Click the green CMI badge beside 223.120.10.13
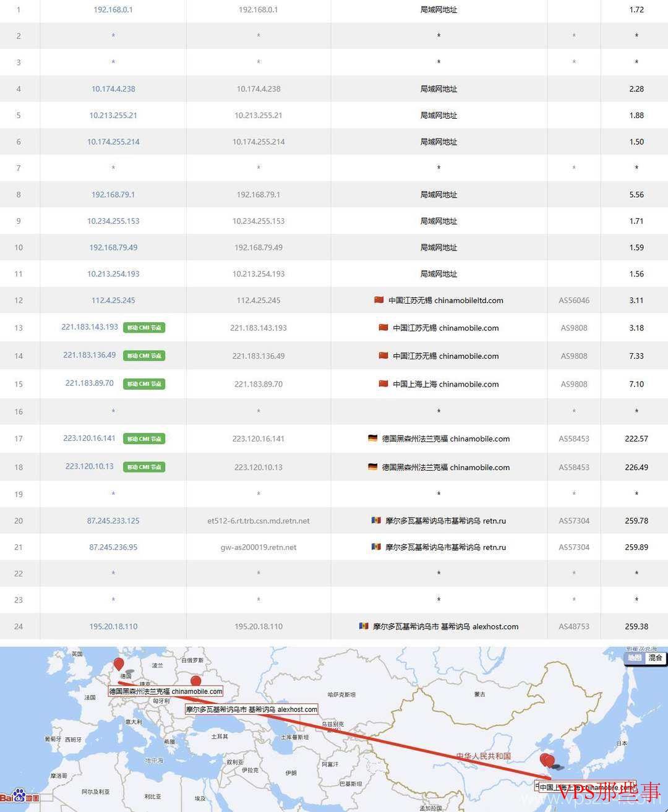The image size is (668, 812). (x=144, y=467)
